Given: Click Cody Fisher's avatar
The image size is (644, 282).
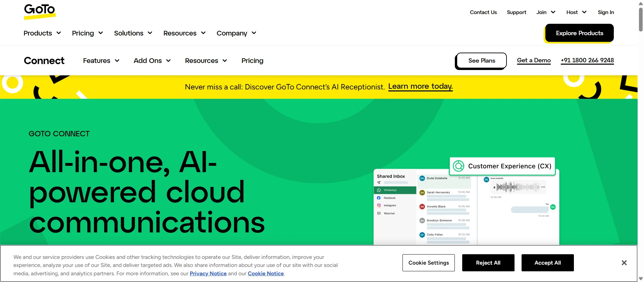Looking at the screenshot, I should click(x=422, y=235).
